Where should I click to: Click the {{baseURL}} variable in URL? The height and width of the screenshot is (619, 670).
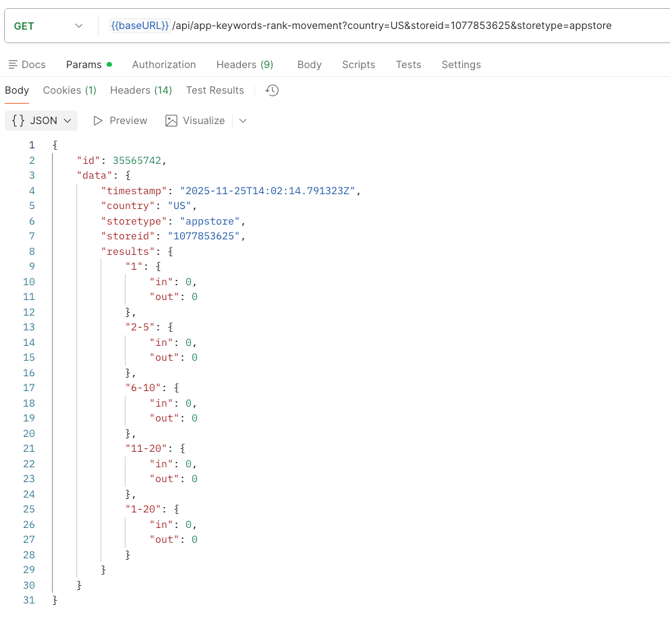(x=139, y=26)
